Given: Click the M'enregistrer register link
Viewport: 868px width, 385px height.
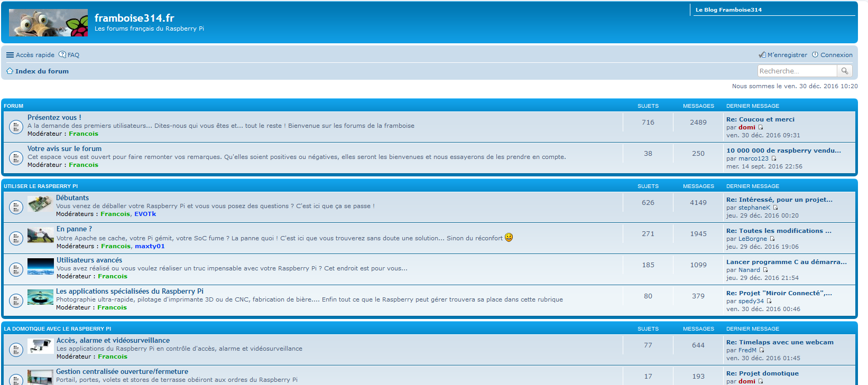Looking at the screenshot, I should (x=783, y=55).
